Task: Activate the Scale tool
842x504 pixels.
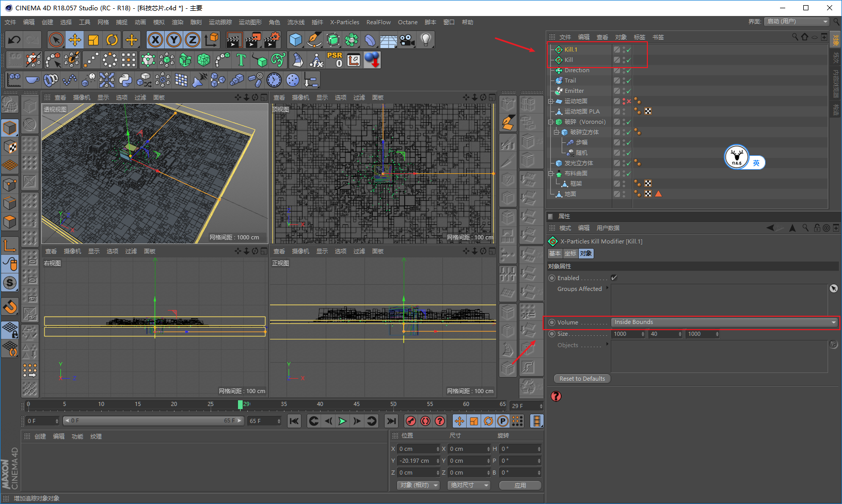Action: pyautogui.click(x=93, y=40)
